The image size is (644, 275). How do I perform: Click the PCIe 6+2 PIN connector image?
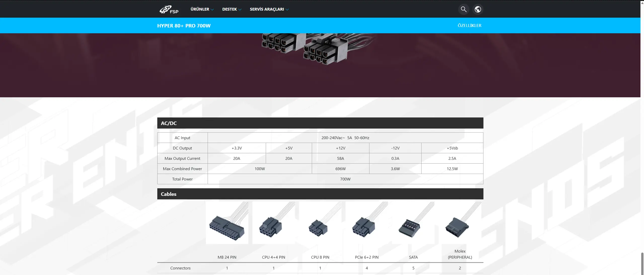(367, 223)
